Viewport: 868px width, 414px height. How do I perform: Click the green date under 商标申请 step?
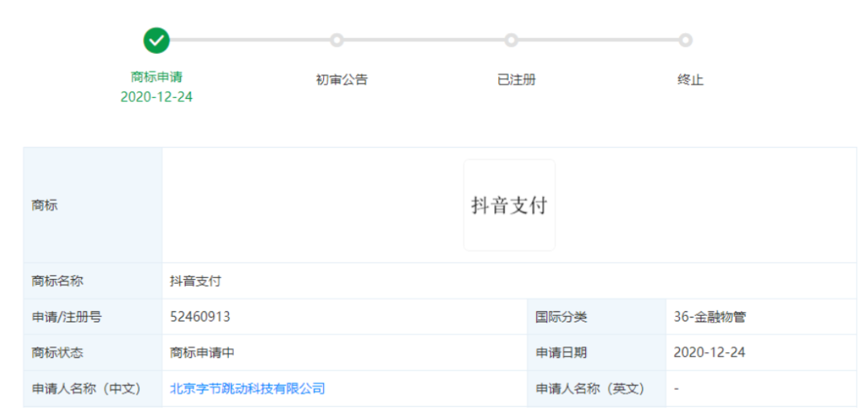[157, 97]
